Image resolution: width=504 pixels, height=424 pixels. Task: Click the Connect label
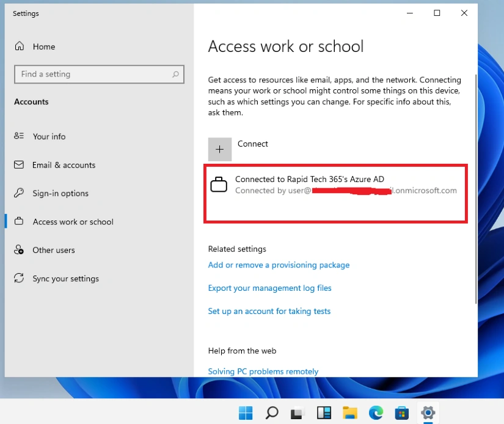tap(253, 144)
